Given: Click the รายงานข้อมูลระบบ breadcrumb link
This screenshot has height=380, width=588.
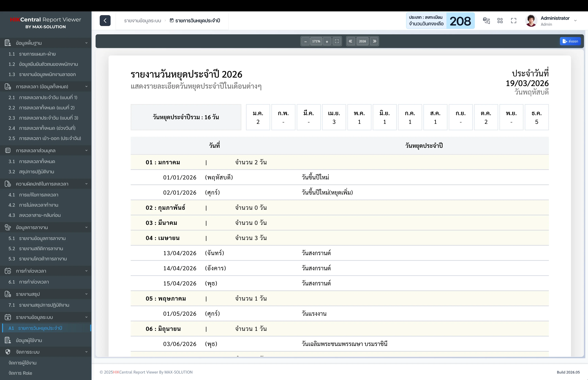Looking at the screenshot, I should point(142,20).
